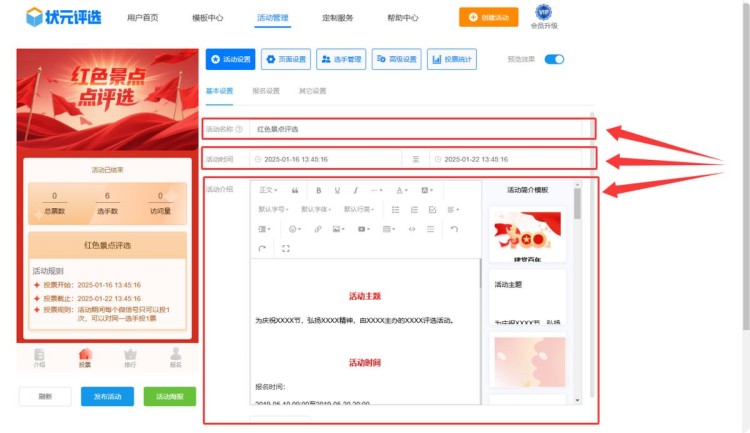Click the Bold icon in the editor toolbar
The image size is (750, 433).
(x=319, y=190)
